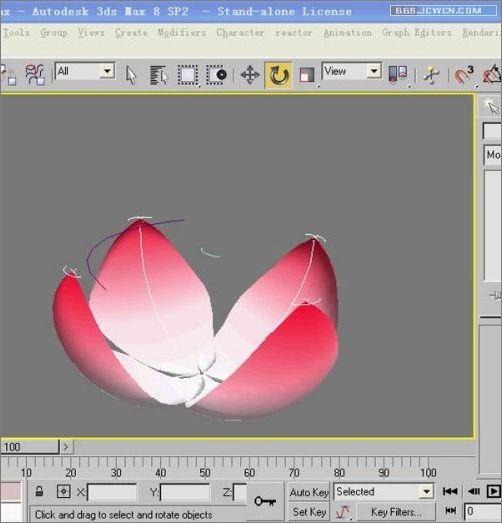Toggle Select and Manipulate tool

click(x=432, y=75)
